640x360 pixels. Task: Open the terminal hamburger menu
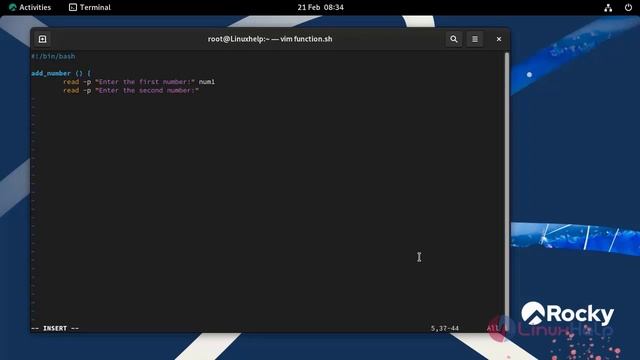click(475, 39)
